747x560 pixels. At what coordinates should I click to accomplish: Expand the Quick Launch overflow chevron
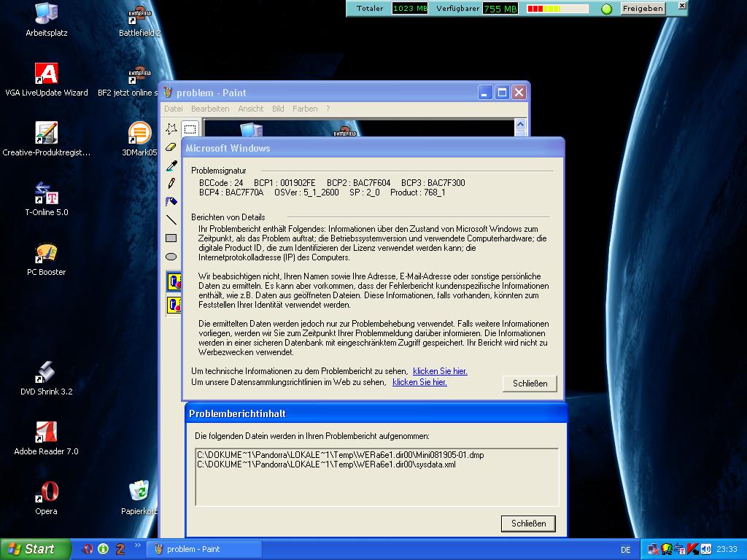point(138,545)
